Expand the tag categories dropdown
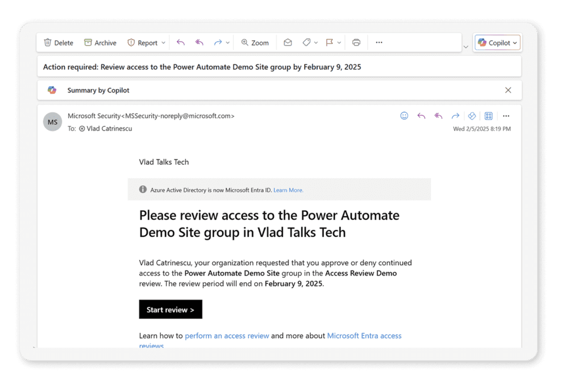582x392 pixels. 316,43
